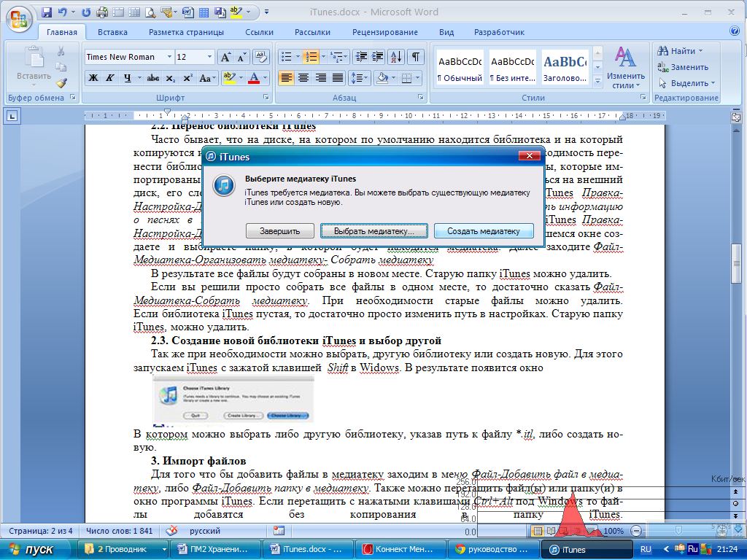Open the Times New Roman font dropdown
Viewport: 747px width, 560px height.
click(x=169, y=57)
